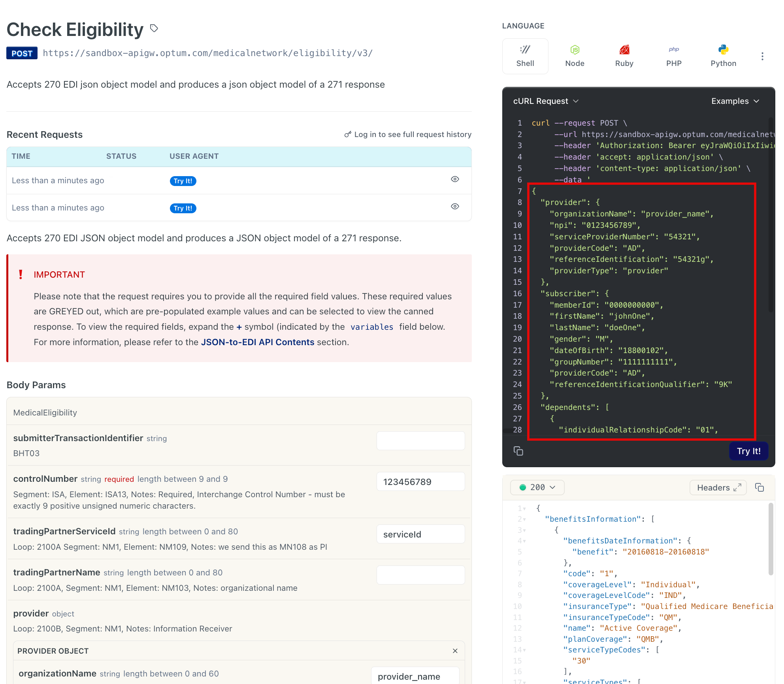Click the "dateOfBirth": "18800102" code line
The width and height of the screenshot is (784, 684).
(609, 350)
